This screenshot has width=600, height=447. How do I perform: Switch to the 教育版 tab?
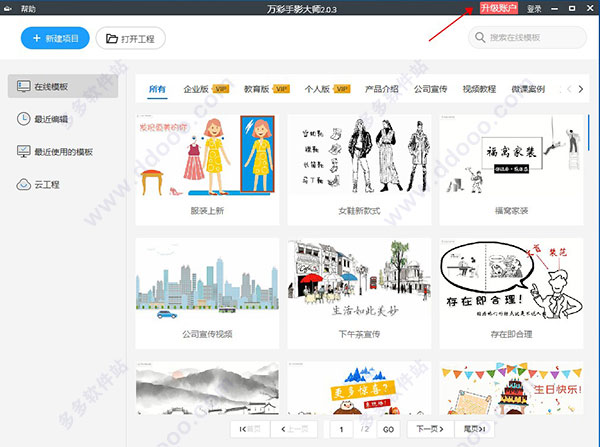click(x=256, y=89)
